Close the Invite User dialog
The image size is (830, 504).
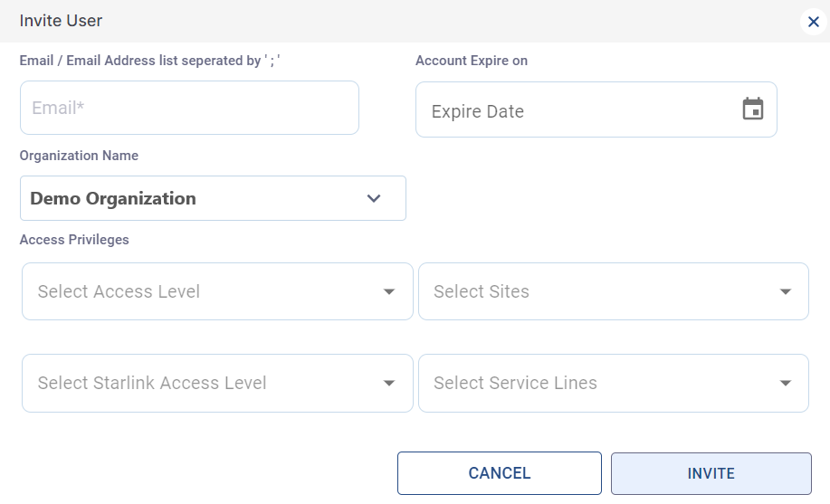coord(813,23)
